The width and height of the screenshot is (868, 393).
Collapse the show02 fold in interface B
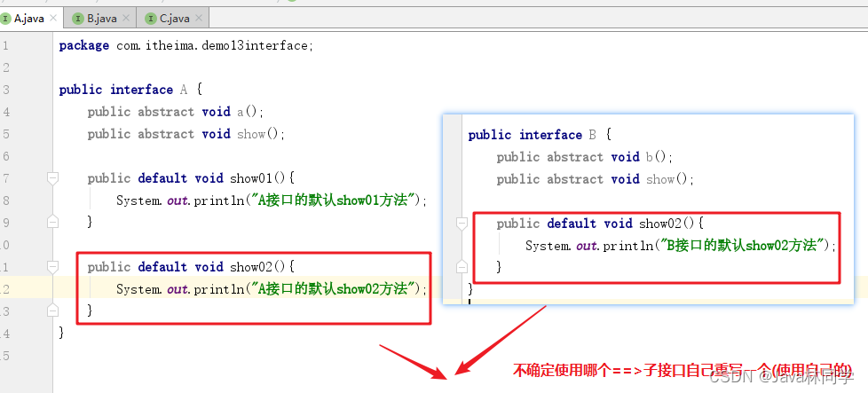click(x=462, y=224)
